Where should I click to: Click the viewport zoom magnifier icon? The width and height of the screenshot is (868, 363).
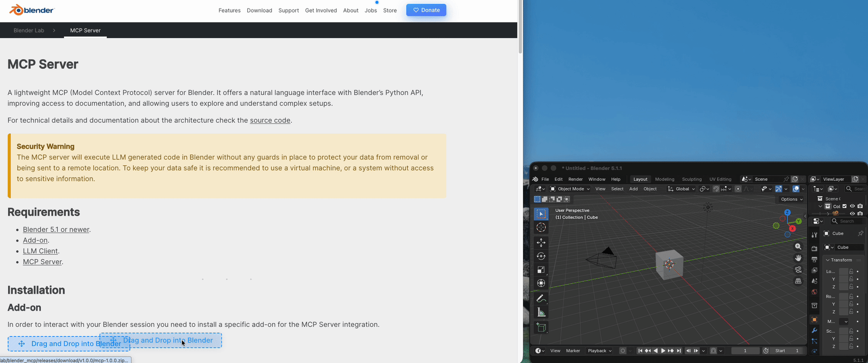(798, 247)
